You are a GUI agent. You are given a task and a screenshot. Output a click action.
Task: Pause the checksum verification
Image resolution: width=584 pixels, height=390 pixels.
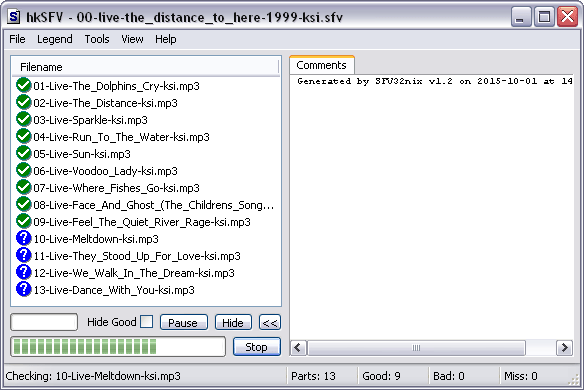click(x=183, y=323)
